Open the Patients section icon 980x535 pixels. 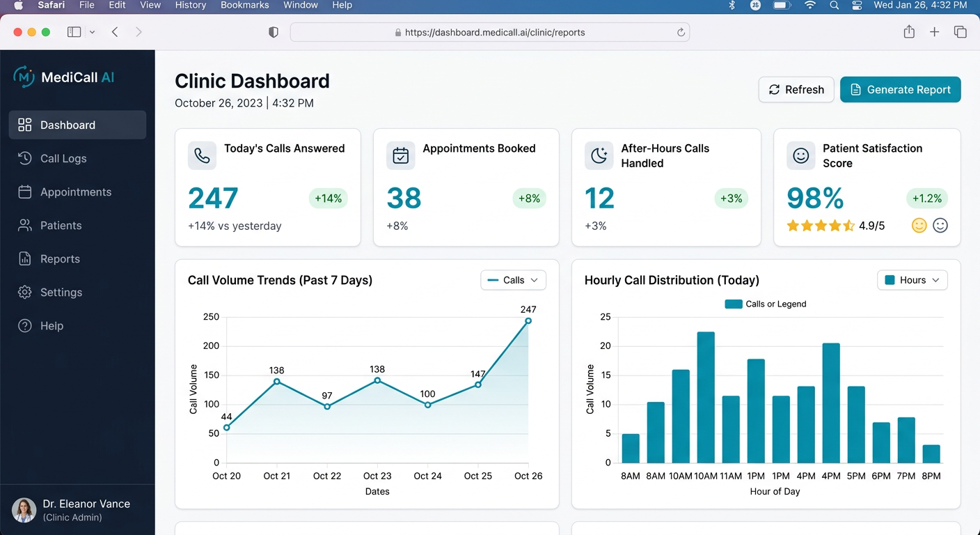tap(24, 225)
